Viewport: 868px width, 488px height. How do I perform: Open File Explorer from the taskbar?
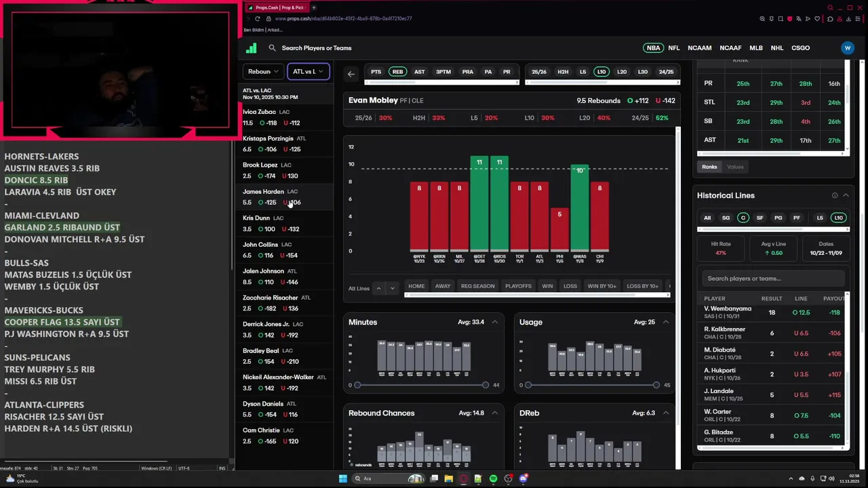[x=449, y=479]
